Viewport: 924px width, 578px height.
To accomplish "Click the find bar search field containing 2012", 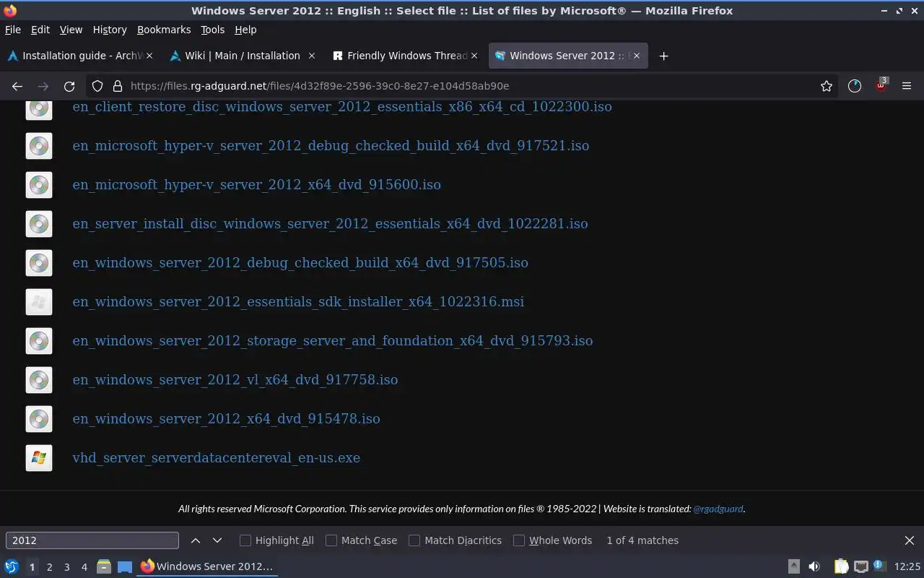I will 92,540.
